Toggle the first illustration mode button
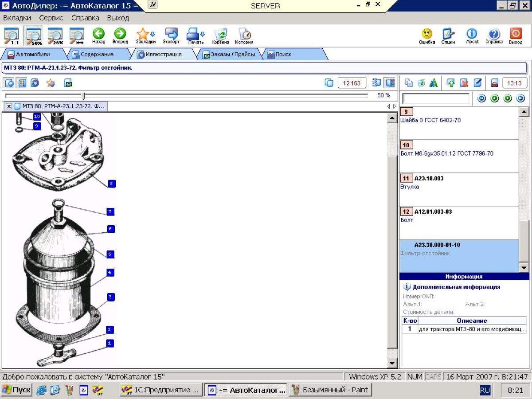 [10, 82]
